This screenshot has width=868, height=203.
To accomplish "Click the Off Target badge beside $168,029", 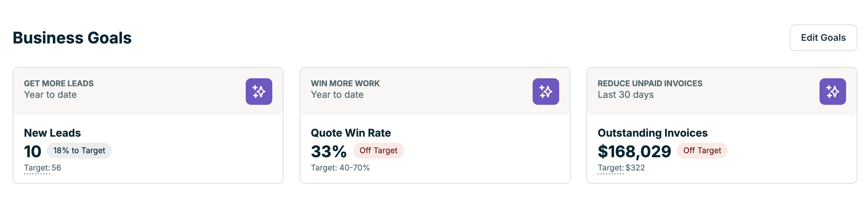I will click(x=702, y=151).
